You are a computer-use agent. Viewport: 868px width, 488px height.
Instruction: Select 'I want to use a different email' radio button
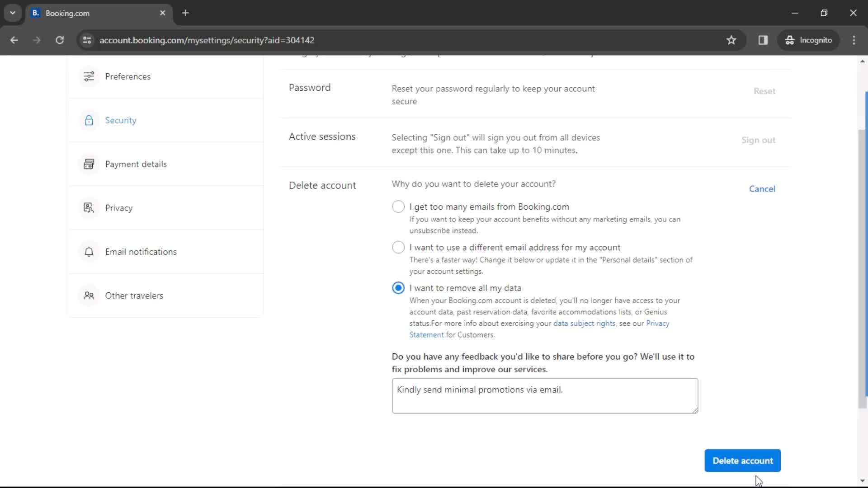(398, 247)
